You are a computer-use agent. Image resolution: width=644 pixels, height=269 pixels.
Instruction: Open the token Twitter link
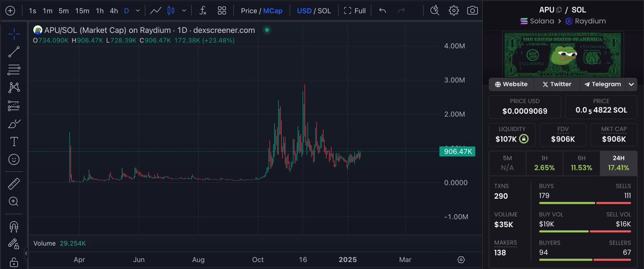(557, 84)
